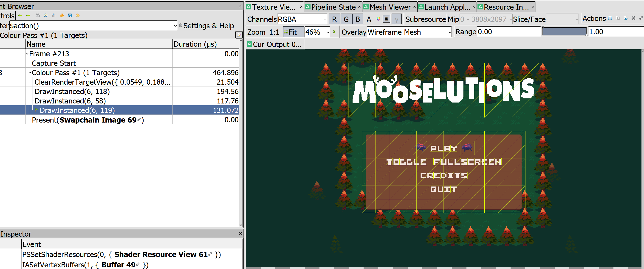
Task: Click the clock timing durations icon
Action: (45, 15)
